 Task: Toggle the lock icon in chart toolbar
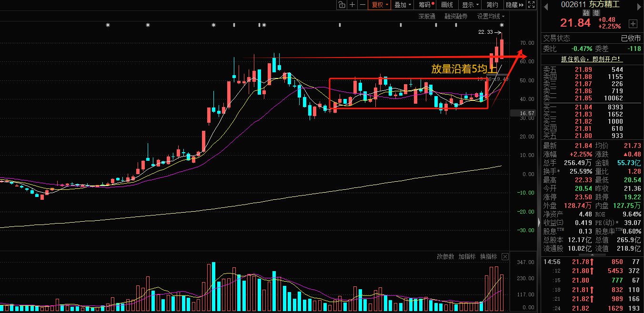click(x=342, y=5)
